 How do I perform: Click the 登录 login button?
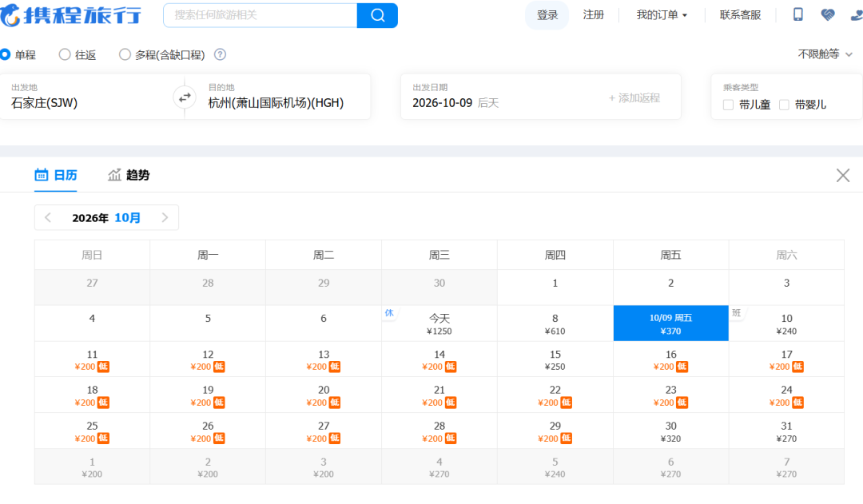(x=547, y=15)
